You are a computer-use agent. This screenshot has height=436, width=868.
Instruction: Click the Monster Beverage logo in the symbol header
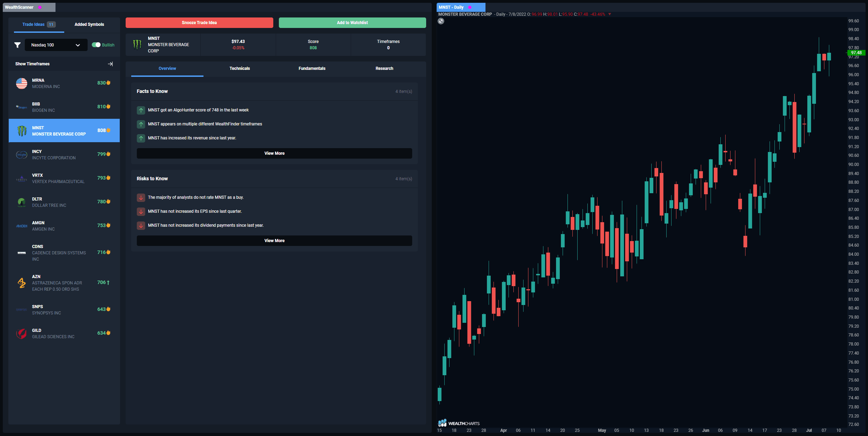(x=137, y=44)
